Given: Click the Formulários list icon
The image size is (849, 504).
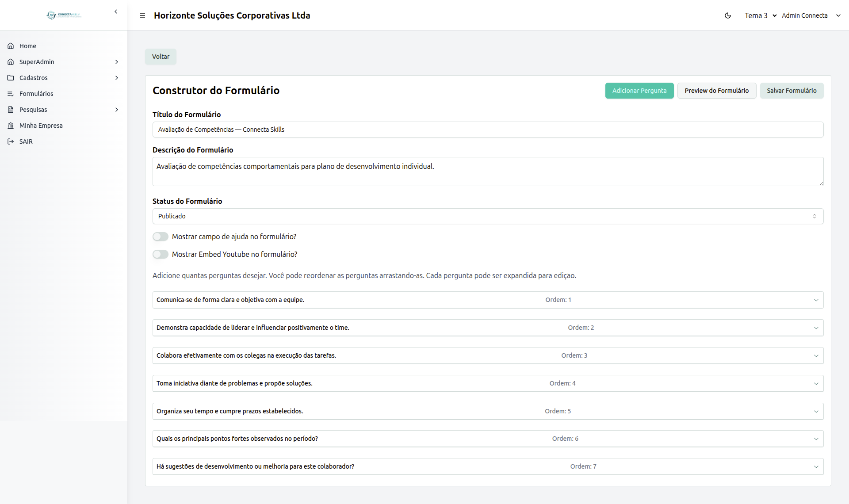Looking at the screenshot, I should click(x=11, y=94).
